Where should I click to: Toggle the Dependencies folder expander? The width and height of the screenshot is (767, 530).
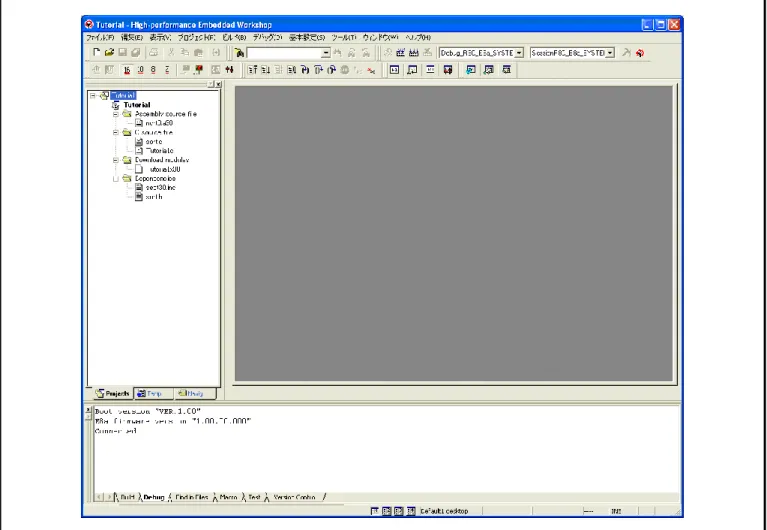[116, 179]
